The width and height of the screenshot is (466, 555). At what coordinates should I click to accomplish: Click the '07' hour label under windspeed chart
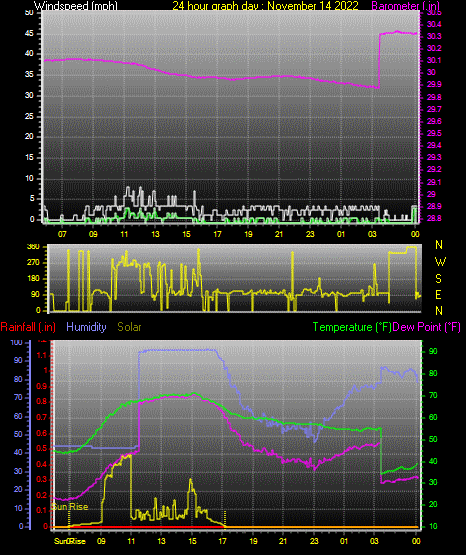click(62, 234)
